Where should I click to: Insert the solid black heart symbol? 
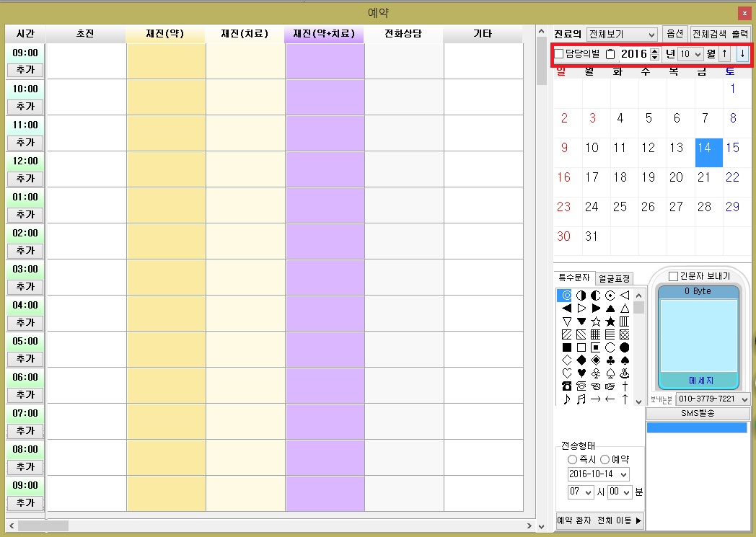tap(581, 373)
